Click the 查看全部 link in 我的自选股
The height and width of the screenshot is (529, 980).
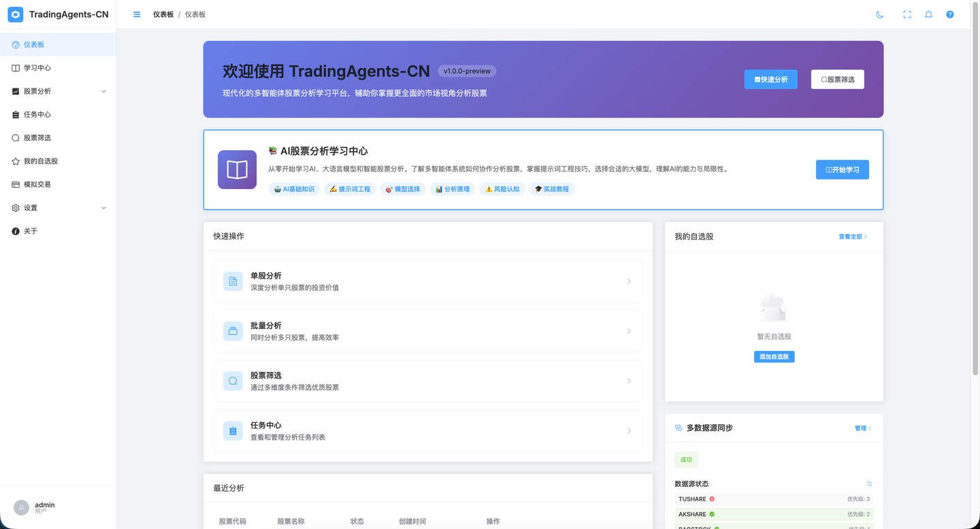tap(853, 237)
